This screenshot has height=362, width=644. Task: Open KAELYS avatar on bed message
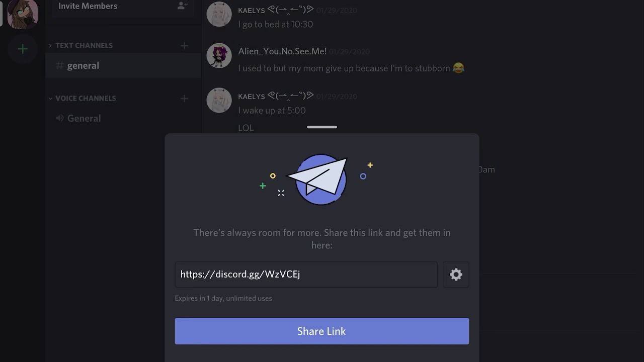[219, 14]
